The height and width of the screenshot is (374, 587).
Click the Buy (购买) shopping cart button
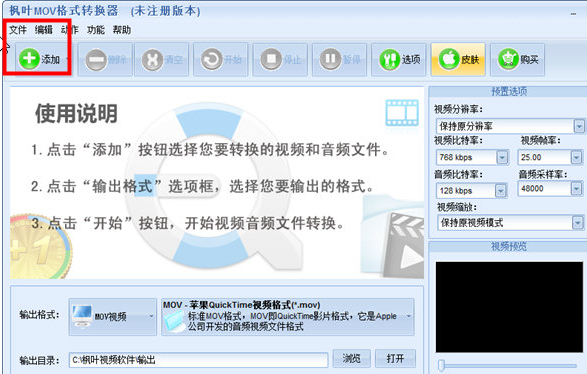click(x=517, y=59)
